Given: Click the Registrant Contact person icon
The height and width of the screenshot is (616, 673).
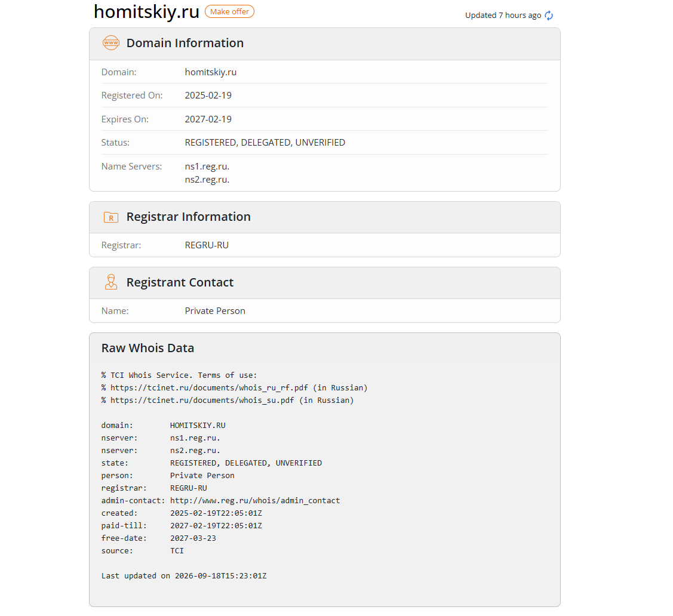Looking at the screenshot, I should (110, 282).
